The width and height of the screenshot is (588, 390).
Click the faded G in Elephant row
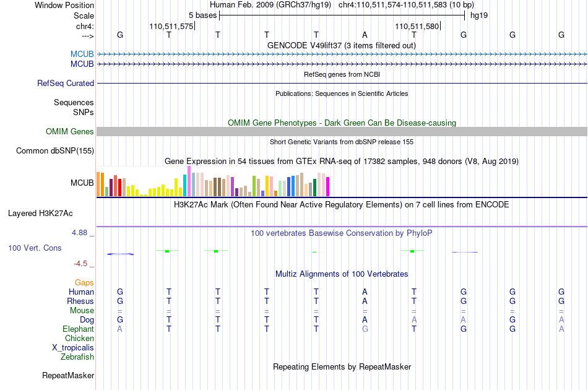tap(365, 329)
